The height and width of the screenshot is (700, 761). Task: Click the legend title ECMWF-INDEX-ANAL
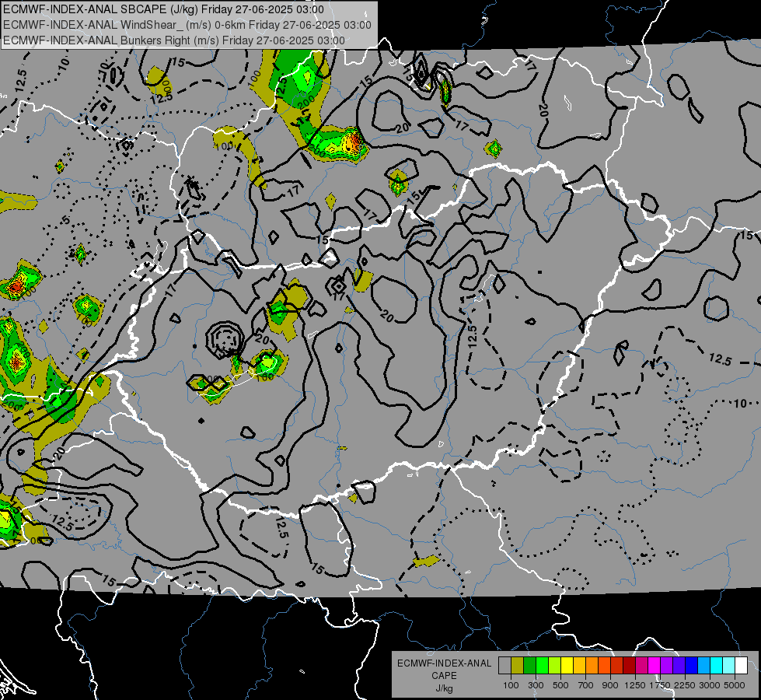(x=444, y=663)
